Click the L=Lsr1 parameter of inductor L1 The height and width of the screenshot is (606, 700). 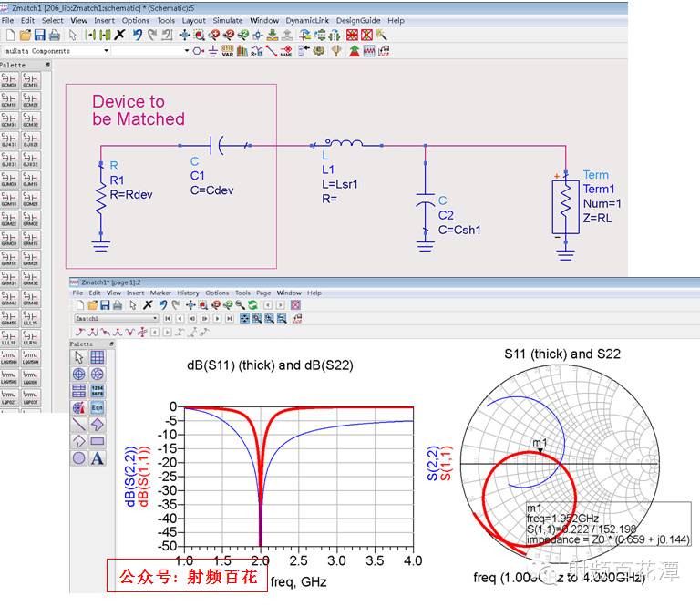pos(340,184)
